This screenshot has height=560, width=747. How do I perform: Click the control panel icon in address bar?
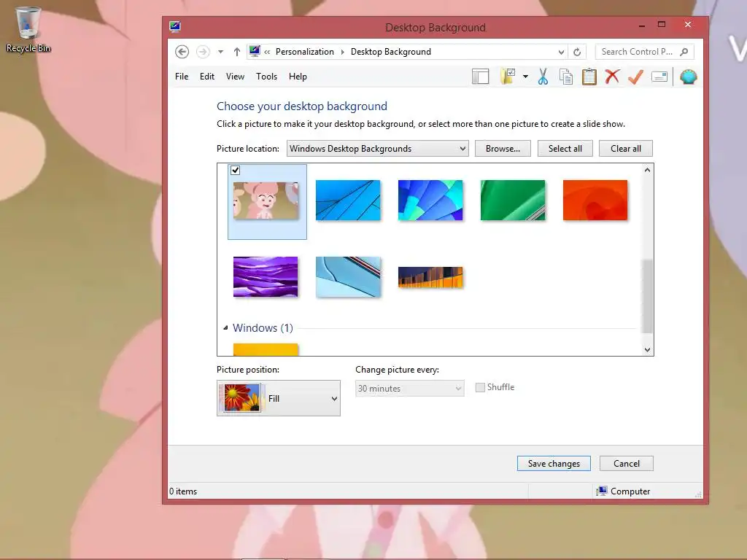pyautogui.click(x=255, y=51)
